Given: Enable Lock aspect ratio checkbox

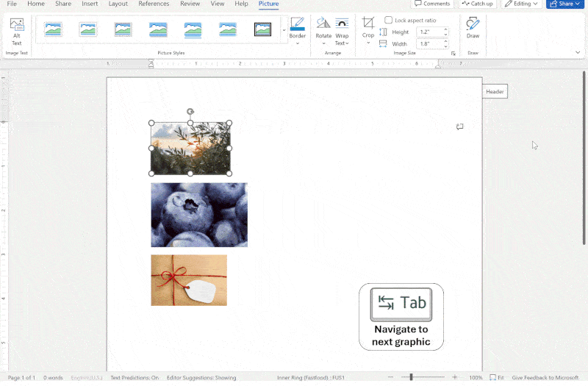Looking at the screenshot, I should point(389,21).
